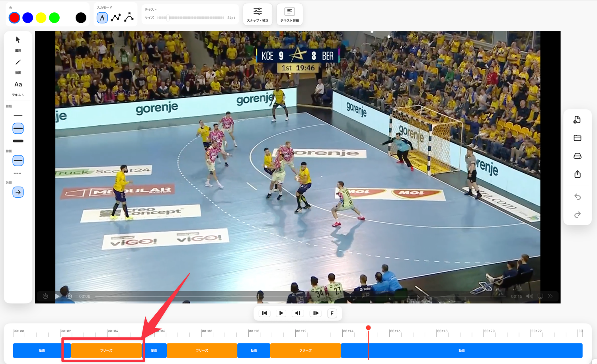Create a new file with the document-plus icon
Viewport: 597px width, 364px height.
point(577,120)
